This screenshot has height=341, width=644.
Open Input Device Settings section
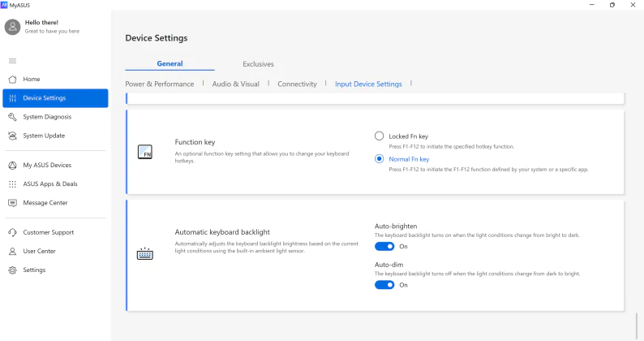point(368,84)
